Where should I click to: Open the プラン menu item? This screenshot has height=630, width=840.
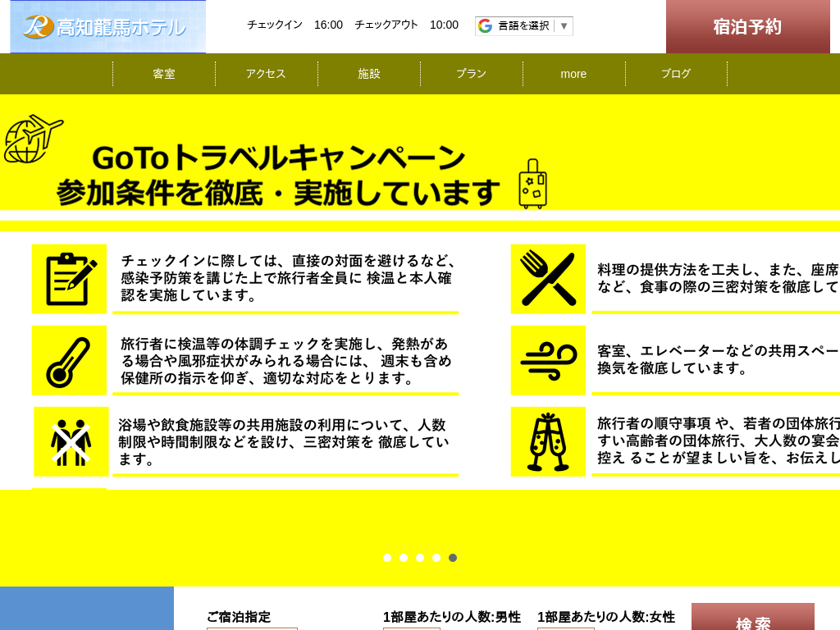coord(472,74)
